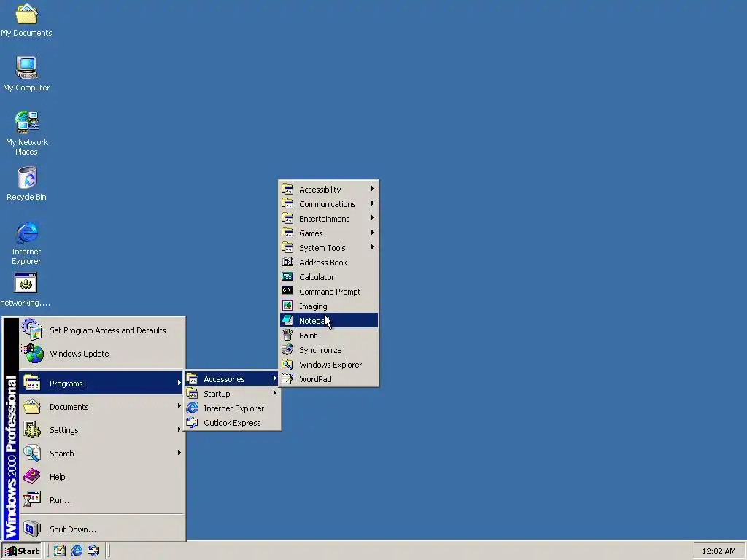
Task: Click the Command Prompt icon in Accessories
Action: (x=287, y=291)
